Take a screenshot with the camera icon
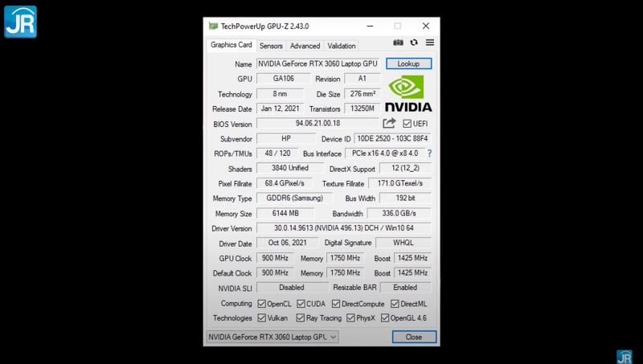This screenshot has width=643, height=364. click(398, 43)
